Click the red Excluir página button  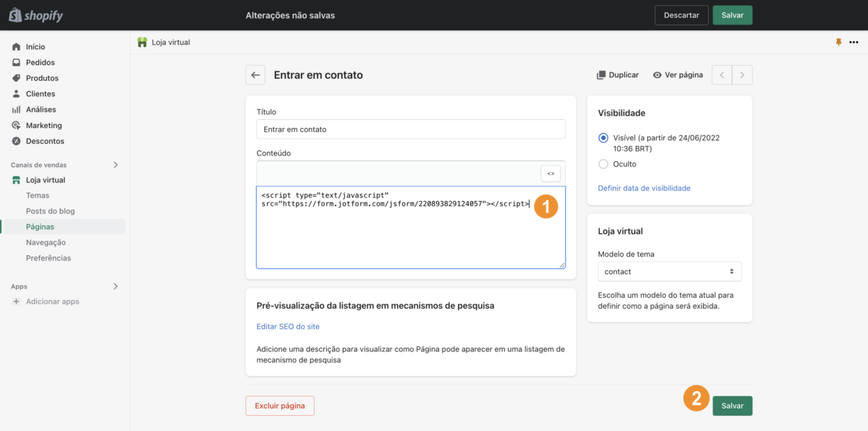coord(280,406)
